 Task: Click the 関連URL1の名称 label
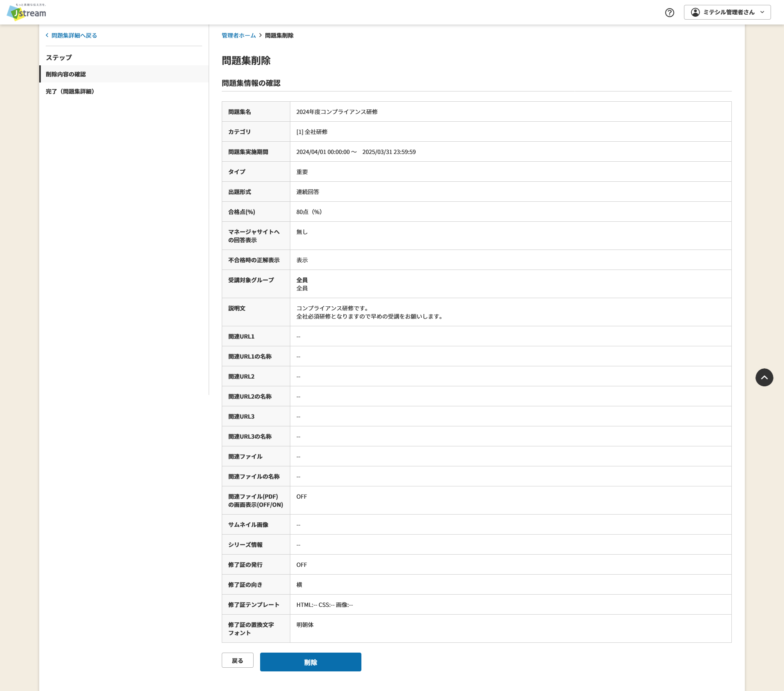pos(250,357)
